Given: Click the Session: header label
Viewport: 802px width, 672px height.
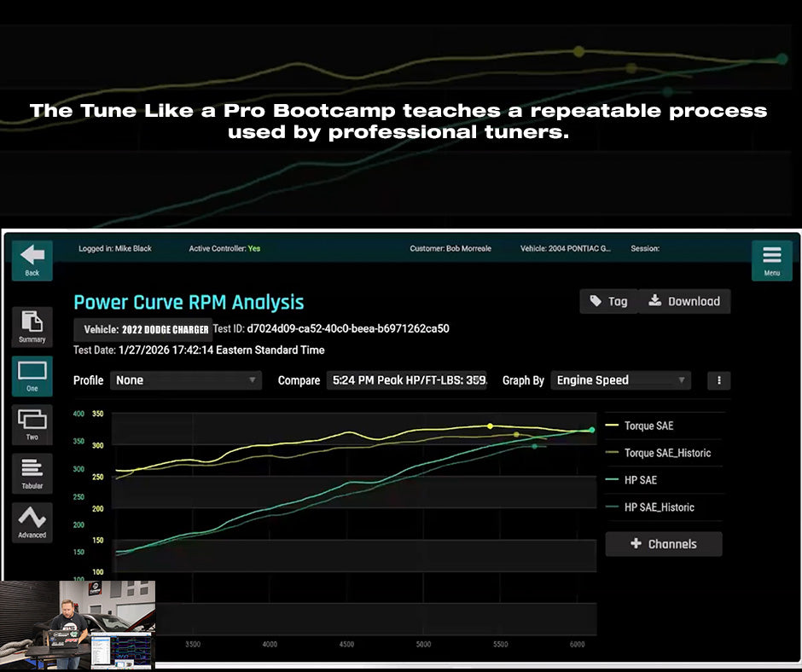Looking at the screenshot, I should pos(645,248).
